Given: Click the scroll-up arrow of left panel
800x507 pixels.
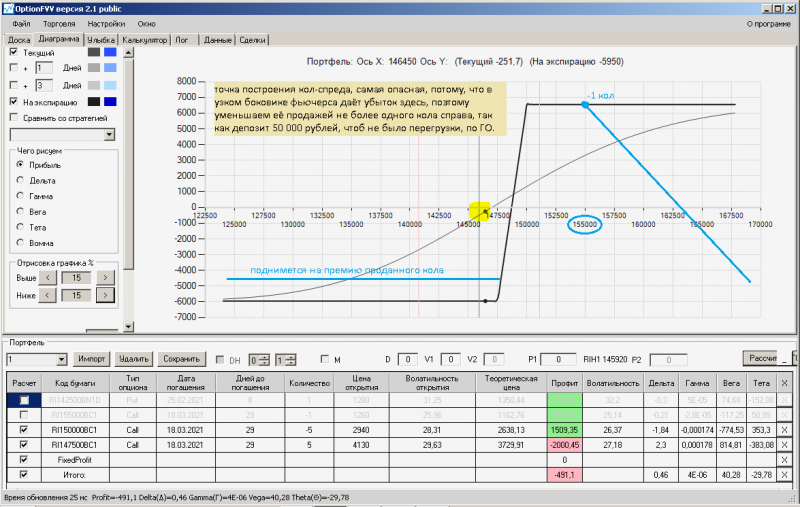Looking at the screenshot, I should (129, 53).
